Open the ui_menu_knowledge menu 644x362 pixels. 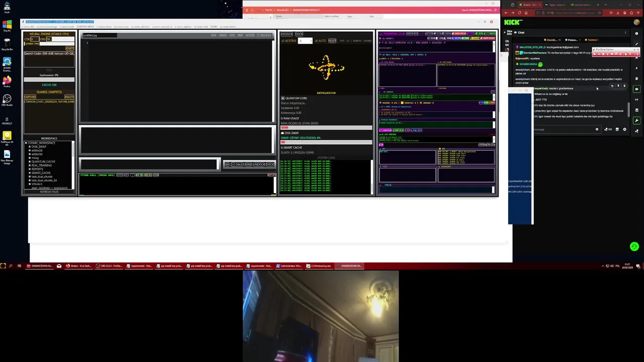(47, 27)
